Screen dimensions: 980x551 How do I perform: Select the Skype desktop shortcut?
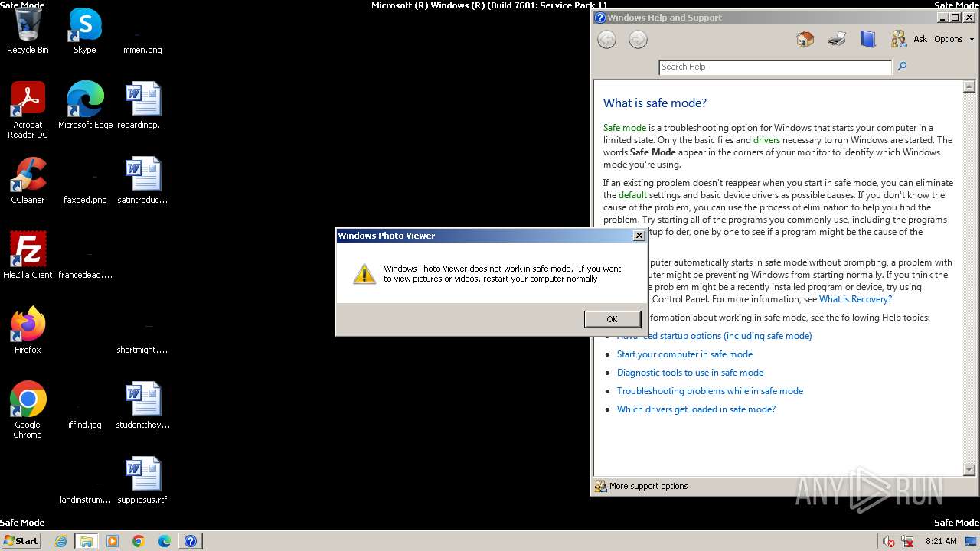(x=85, y=31)
